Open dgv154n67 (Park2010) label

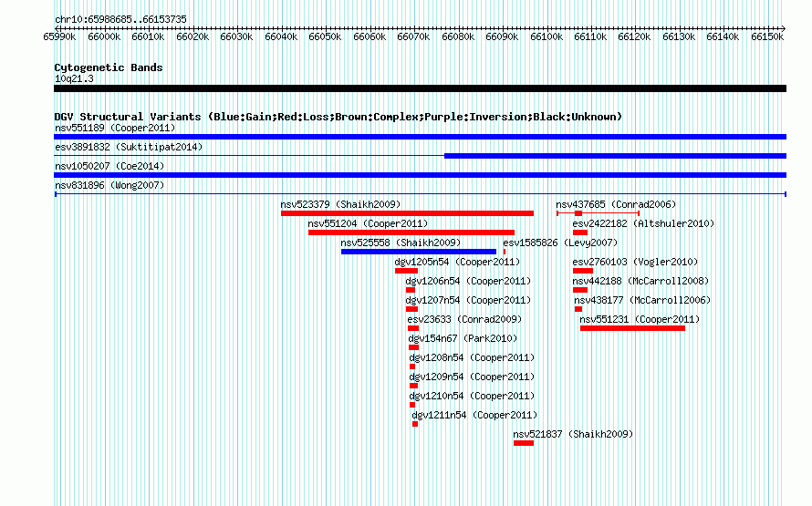pos(463,338)
